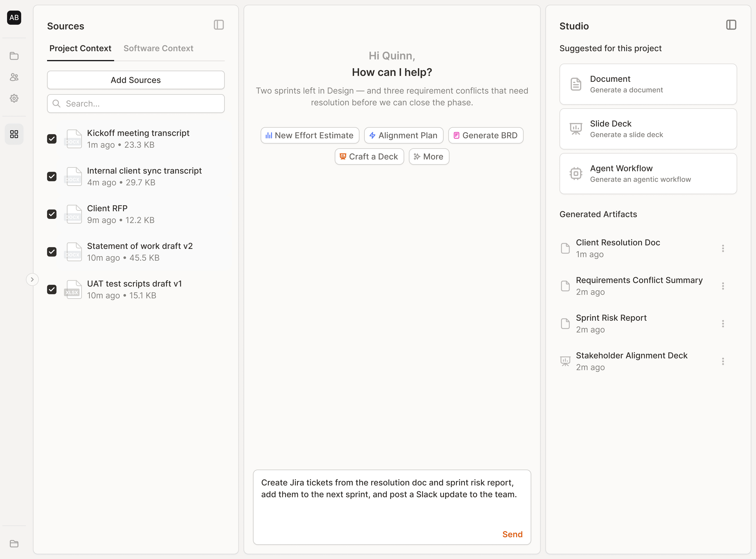
Task: Focus the sources Search field
Action: tap(142, 104)
